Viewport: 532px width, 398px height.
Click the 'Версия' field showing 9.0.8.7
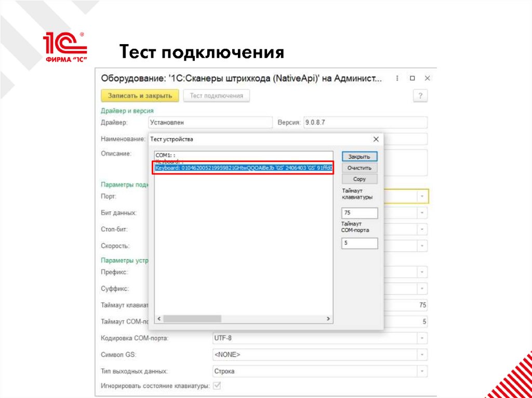[365, 123]
